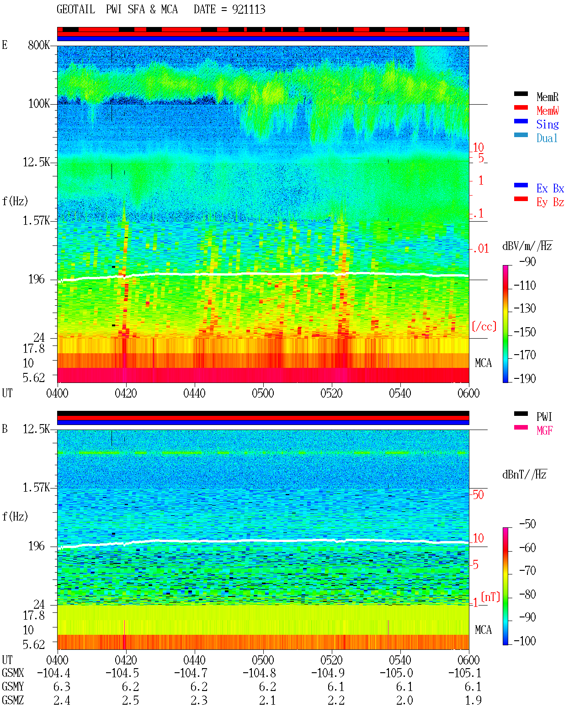Click the 'PWI SFA & MCA' title text
Image resolution: width=585 pixels, height=728 pixels.
coord(142,10)
